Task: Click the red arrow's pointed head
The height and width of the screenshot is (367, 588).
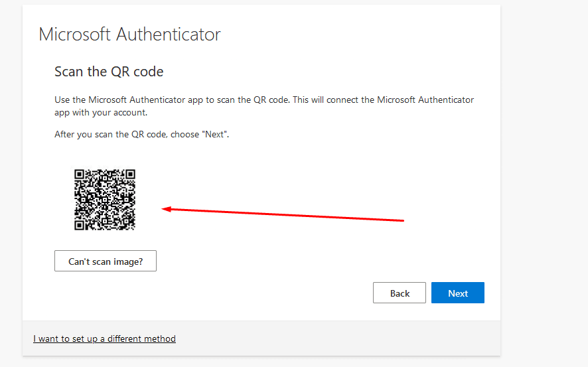Action: (x=166, y=209)
